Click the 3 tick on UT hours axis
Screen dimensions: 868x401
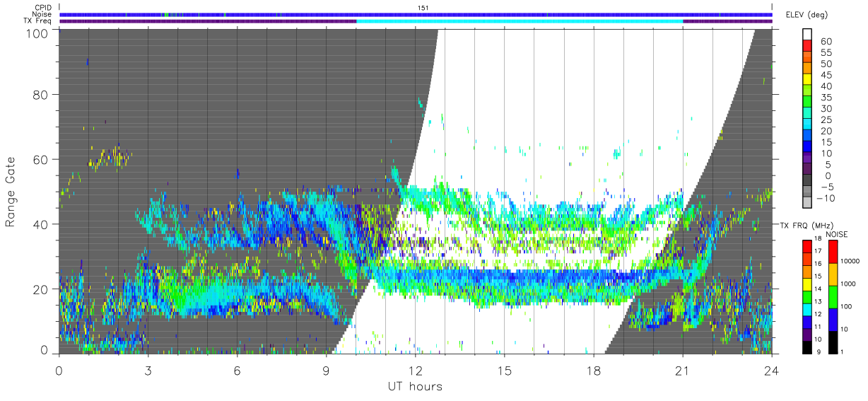pos(148,369)
